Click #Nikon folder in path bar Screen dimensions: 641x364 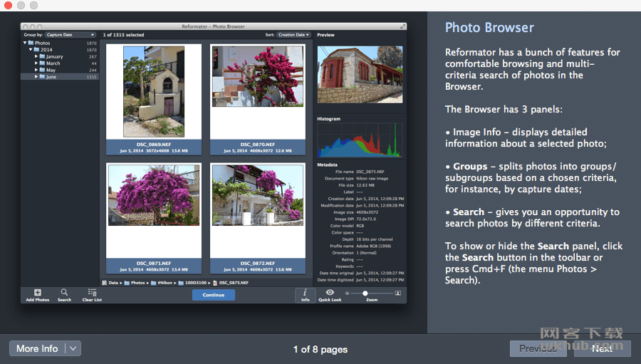pyautogui.click(x=162, y=283)
